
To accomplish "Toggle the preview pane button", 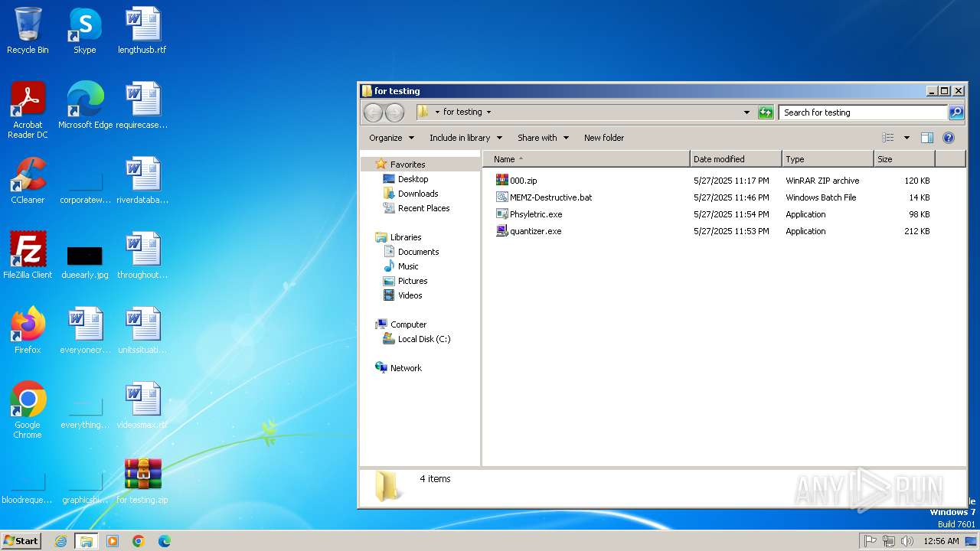I will coord(926,138).
